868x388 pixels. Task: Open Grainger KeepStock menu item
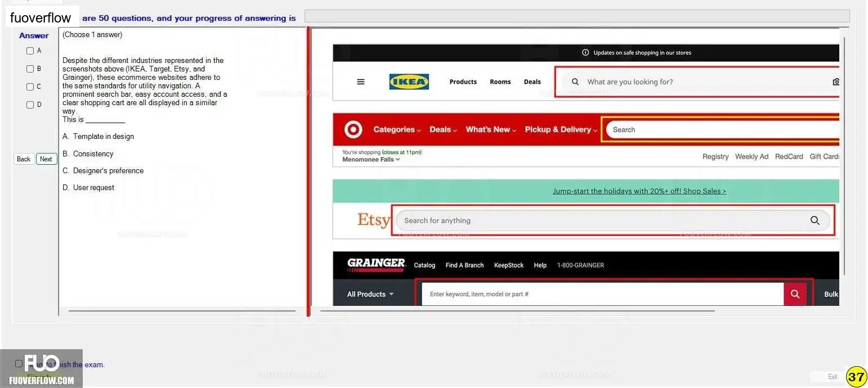(509, 265)
